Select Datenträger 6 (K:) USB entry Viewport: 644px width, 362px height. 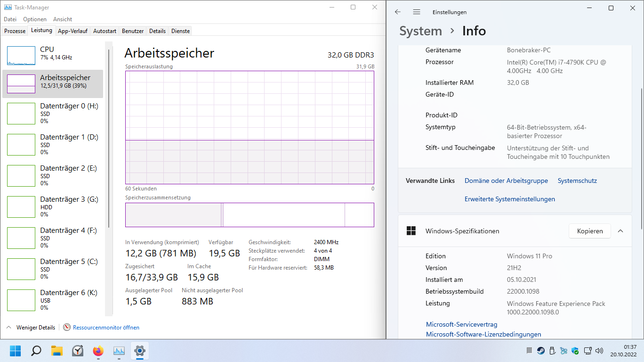pyautogui.click(x=53, y=300)
